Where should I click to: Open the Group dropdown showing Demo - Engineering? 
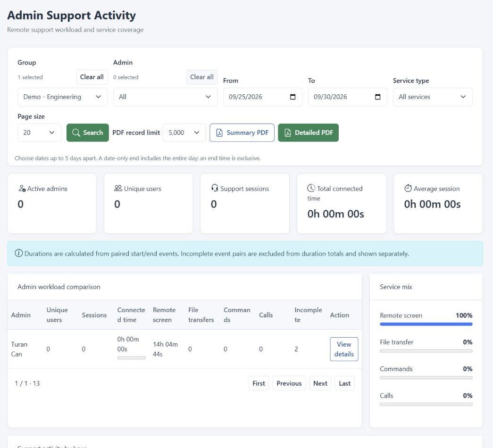pos(63,97)
